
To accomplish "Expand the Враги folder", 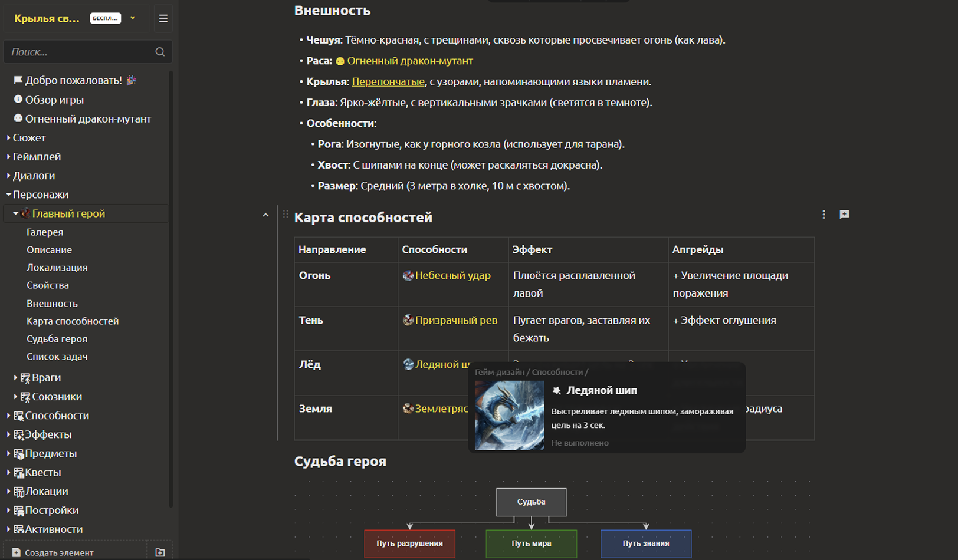I will (15, 378).
